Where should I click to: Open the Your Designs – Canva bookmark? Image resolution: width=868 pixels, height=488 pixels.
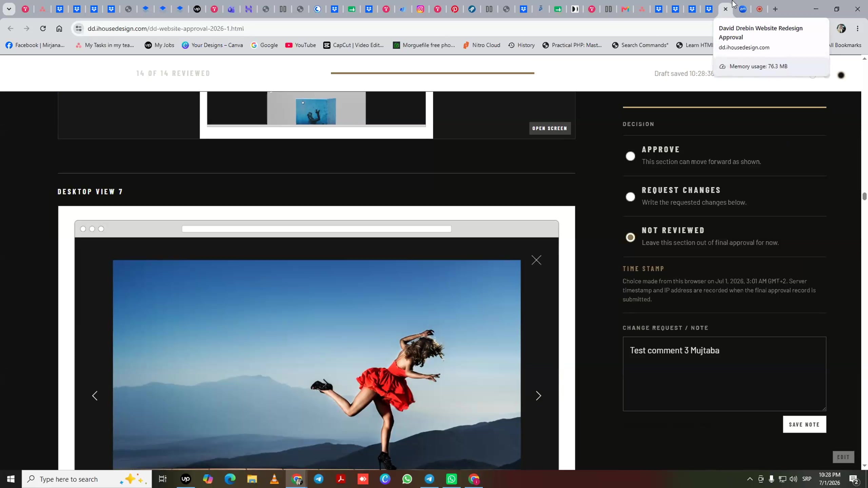[212, 45]
